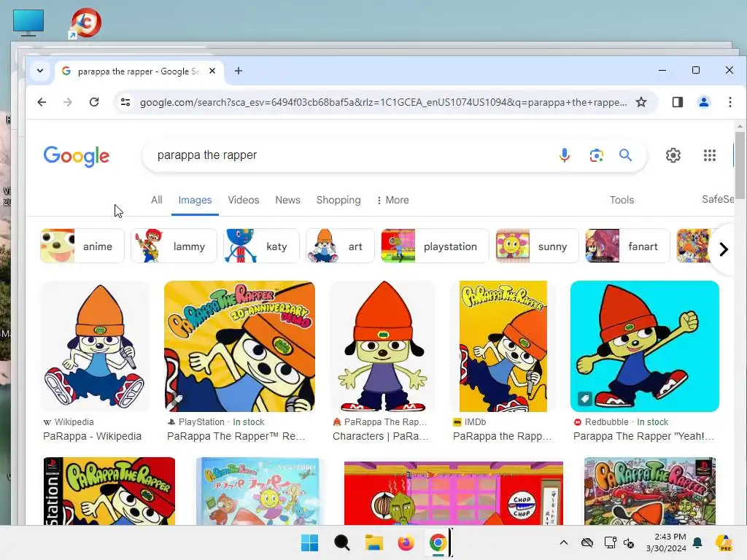Open SafeSearch settings link
Image resolution: width=747 pixels, height=560 pixels.
(718, 199)
